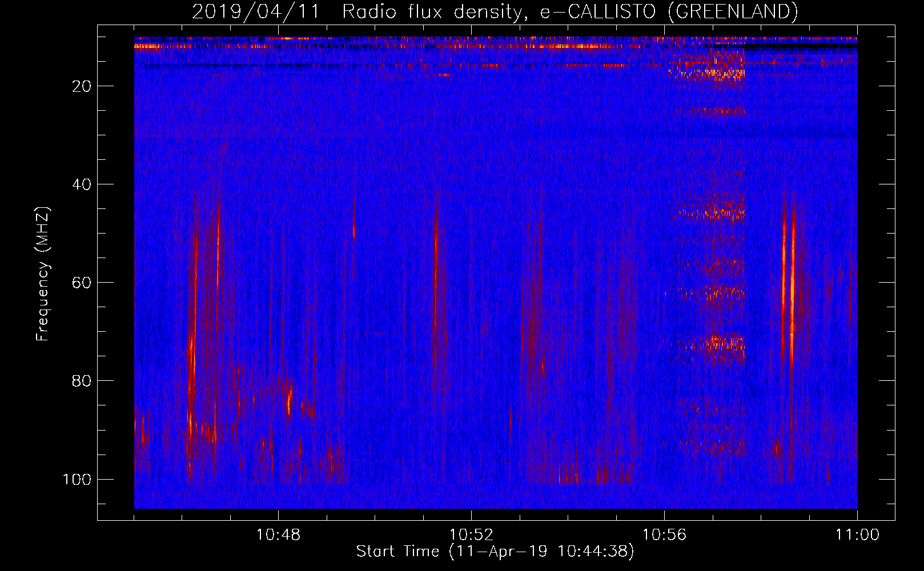Click the '10:52' time tick label
924x571 pixels.
click(x=471, y=535)
